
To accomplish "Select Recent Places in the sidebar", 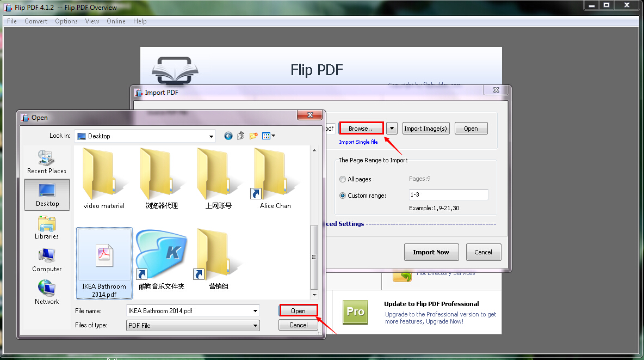I will coord(46,162).
